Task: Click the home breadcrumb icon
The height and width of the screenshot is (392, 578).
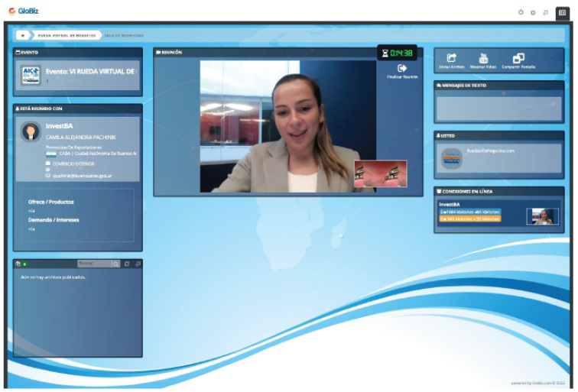Action: (23, 35)
